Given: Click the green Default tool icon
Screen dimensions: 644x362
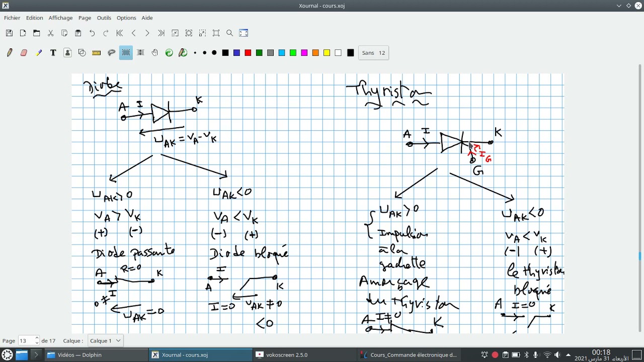Looking at the screenshot, I should (x=169, y=53).
